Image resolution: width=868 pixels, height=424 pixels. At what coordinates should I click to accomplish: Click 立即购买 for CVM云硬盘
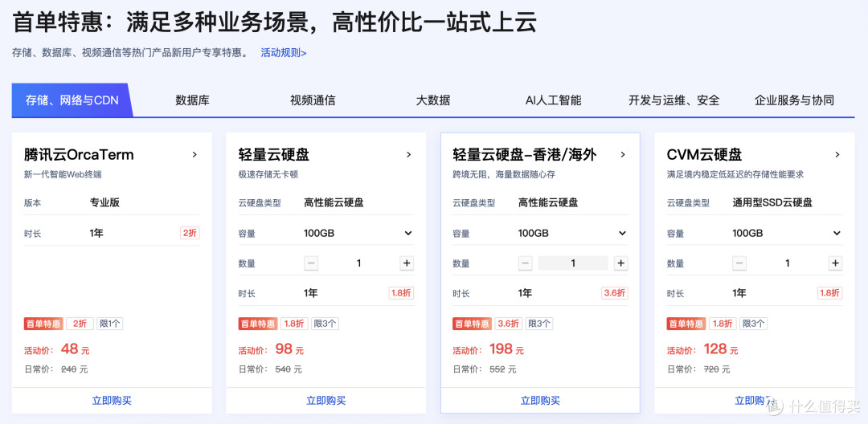[755, 401]
